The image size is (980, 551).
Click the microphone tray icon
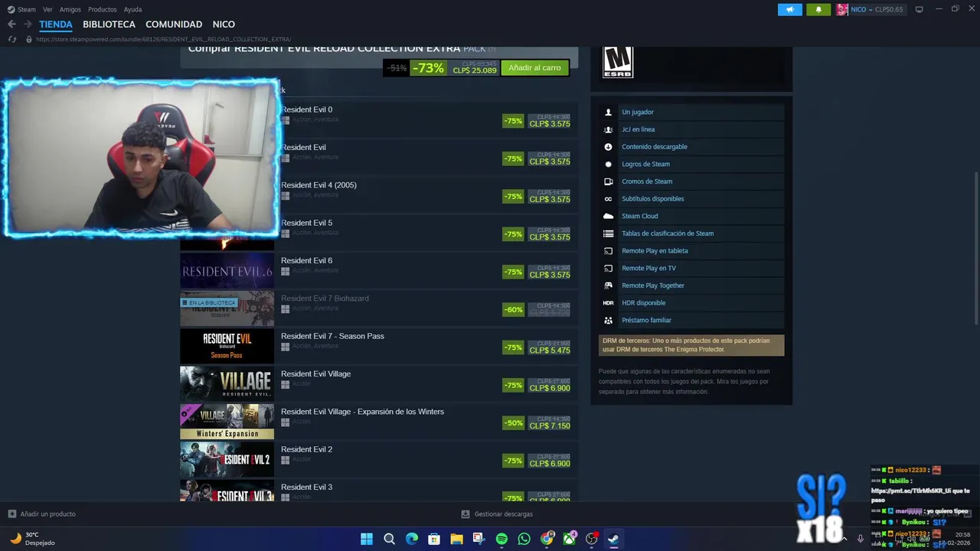pyautogui.click(x=861, y=539)
